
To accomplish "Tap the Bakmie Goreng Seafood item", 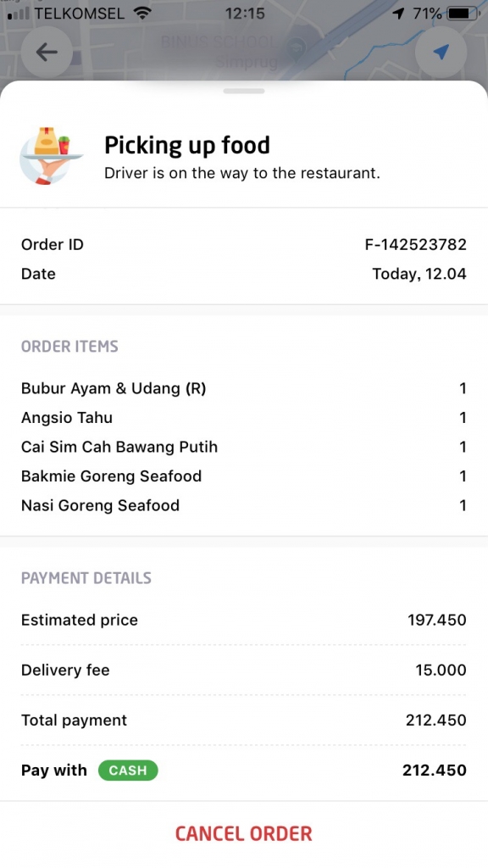I will click(244, 476).
